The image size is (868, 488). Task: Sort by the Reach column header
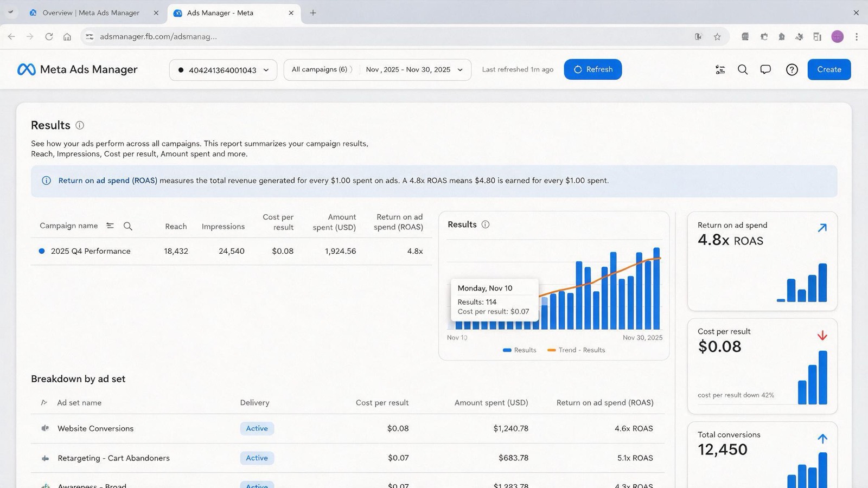point(176,227)
